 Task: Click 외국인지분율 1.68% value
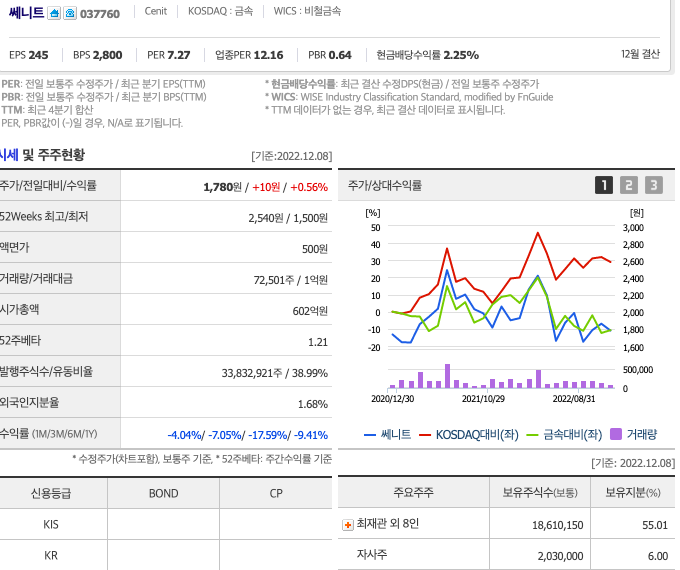(312, 404)
